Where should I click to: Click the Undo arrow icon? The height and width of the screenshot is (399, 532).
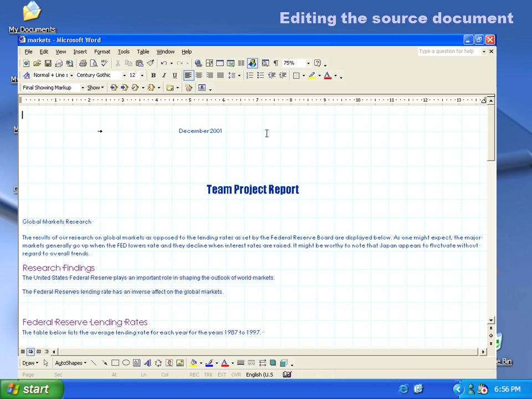[164, 63]
